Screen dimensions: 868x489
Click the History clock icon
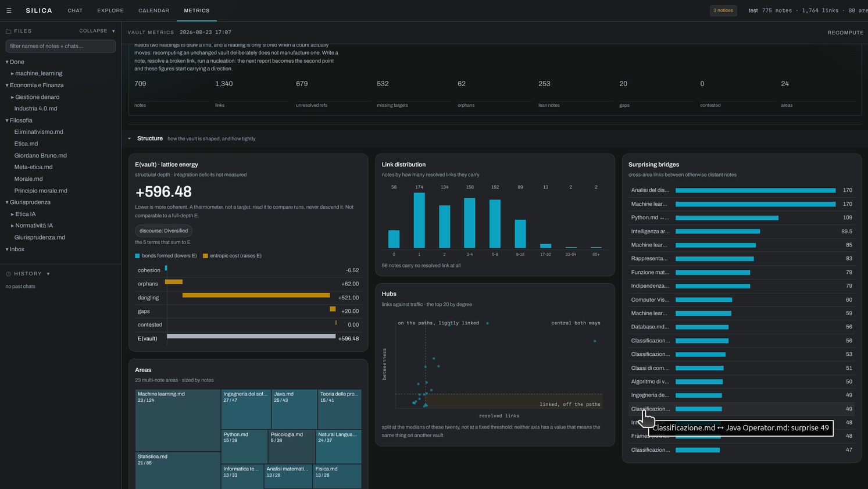coord(9,274)
